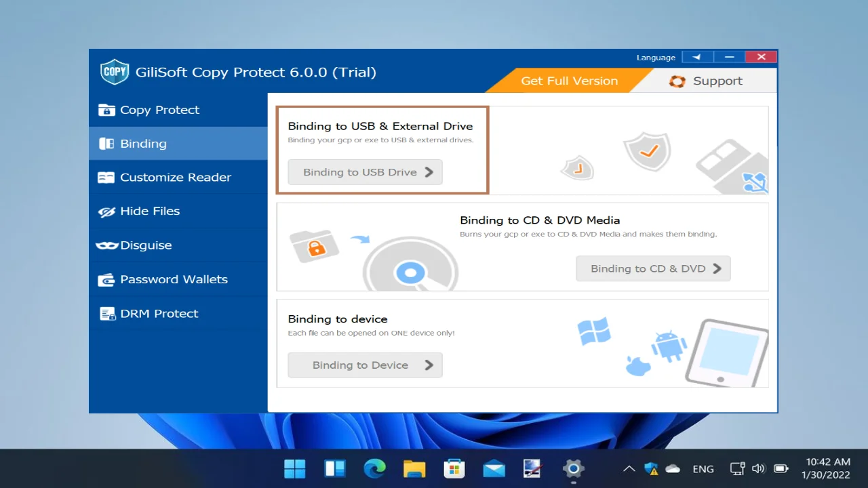Show hidden tray icons chevron
The image size is (868, 488).
[629, 468]
